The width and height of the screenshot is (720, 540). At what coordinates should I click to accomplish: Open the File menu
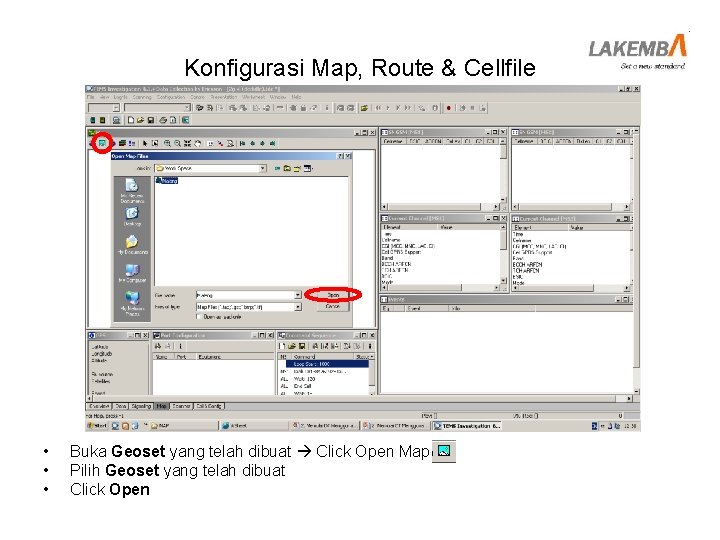90,97
